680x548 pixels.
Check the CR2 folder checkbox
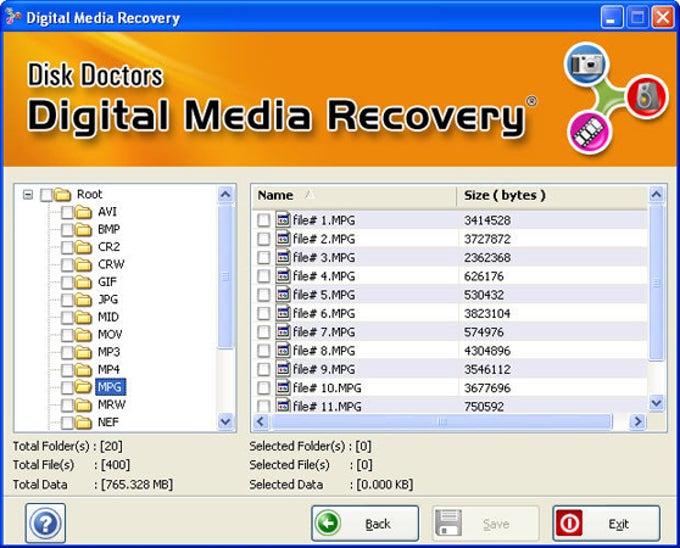point(67,248)
